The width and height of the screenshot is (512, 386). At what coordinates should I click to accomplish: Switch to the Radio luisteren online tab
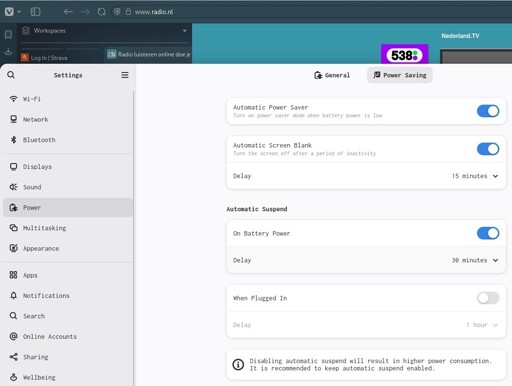tap(149, 54)
